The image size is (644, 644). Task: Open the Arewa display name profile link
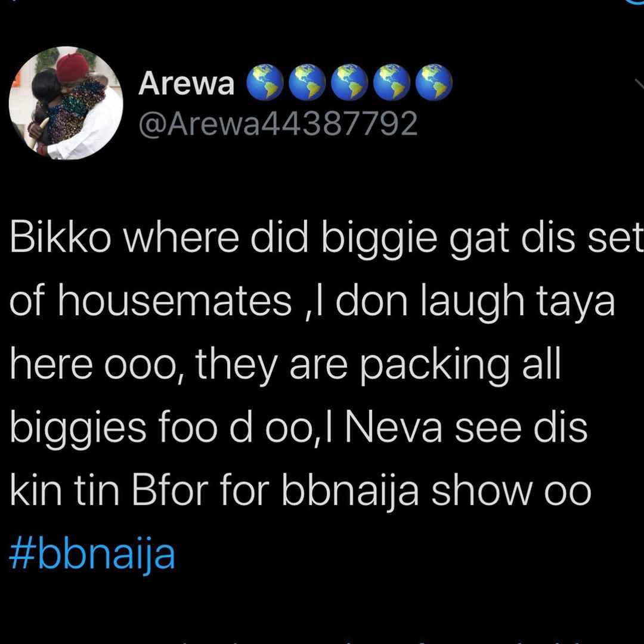click(186, 83)
